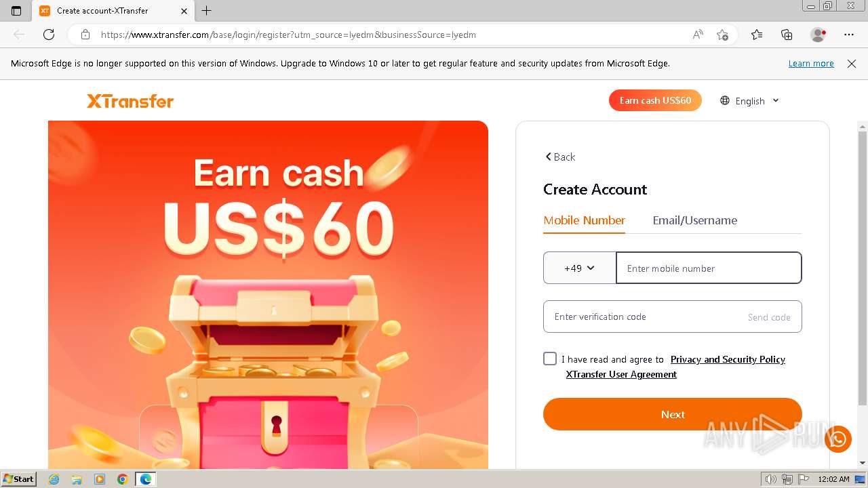The width and height of the screenshot is (868, 488).
Task: Go back using the Back chevron
Action: [560, 157]
